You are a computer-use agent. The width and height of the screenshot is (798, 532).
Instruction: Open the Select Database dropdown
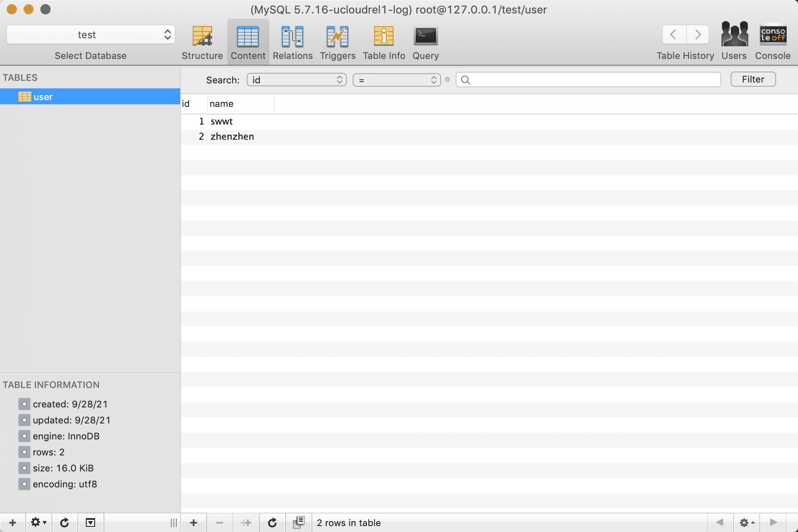pos(90,35)
